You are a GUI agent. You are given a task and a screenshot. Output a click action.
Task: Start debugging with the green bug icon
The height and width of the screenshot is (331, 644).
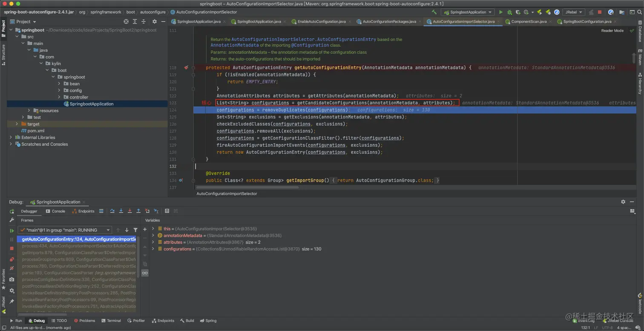509,12
